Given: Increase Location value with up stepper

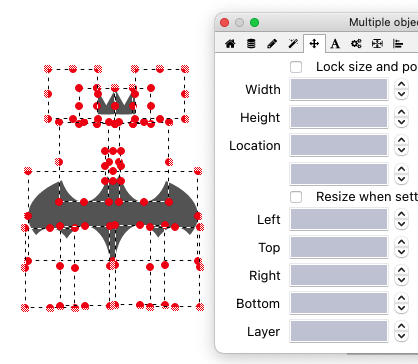Looking at the screenshot, I should click(x=401, y=141).
